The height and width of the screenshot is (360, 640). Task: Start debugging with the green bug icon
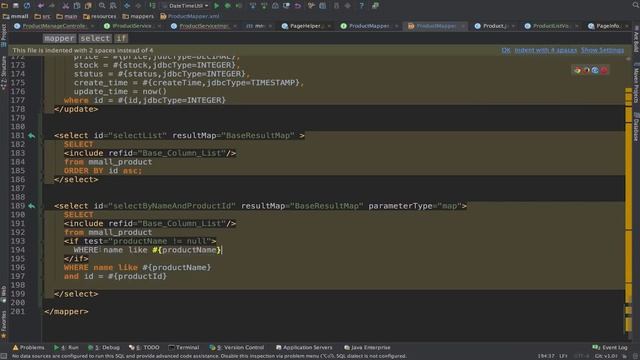[x=228, y=6]
